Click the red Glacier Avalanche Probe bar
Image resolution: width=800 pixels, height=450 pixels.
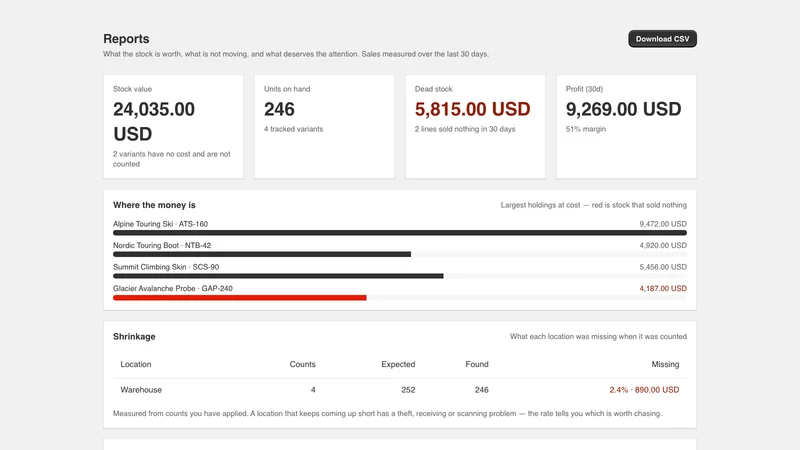(240, 297)
